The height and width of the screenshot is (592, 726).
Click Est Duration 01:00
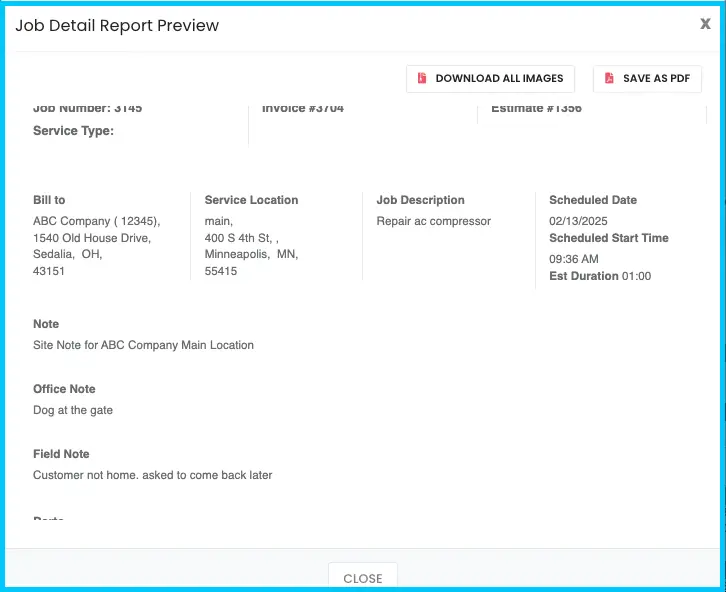coord(600,276)
